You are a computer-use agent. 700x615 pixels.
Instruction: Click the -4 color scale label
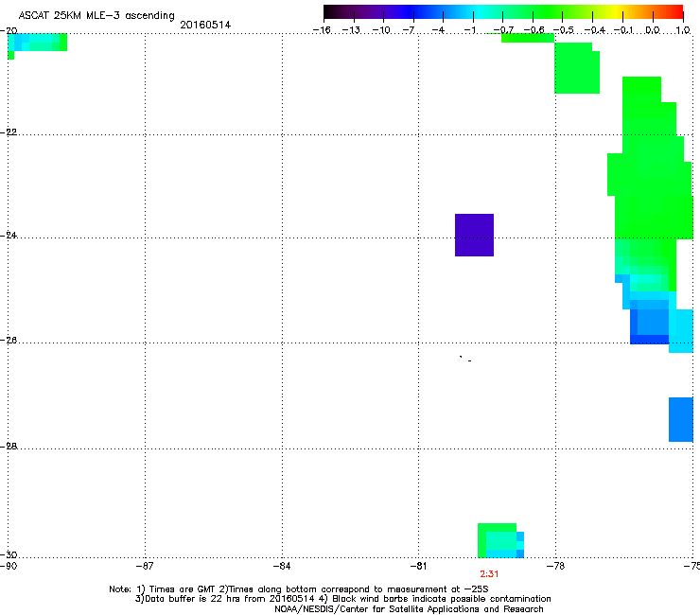click(x=438, y=30)
